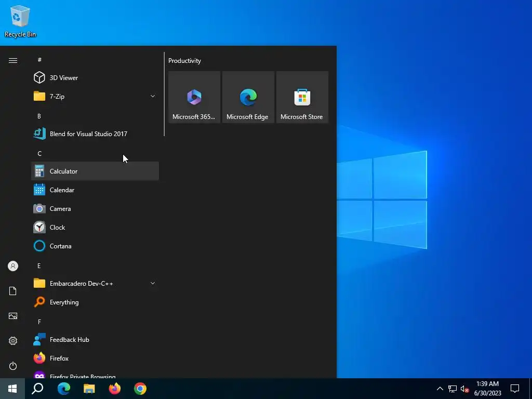Launch Blend for Visual Studio 2017
Image resolution: width=532 pixels, height=399 pixels.
pyautogui.click(x=95, y=134)
